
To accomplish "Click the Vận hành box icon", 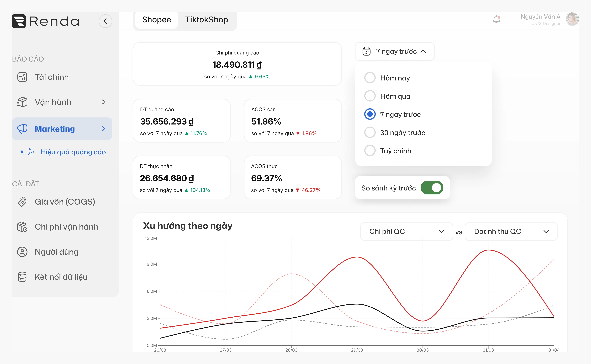I will pos(22,102).
